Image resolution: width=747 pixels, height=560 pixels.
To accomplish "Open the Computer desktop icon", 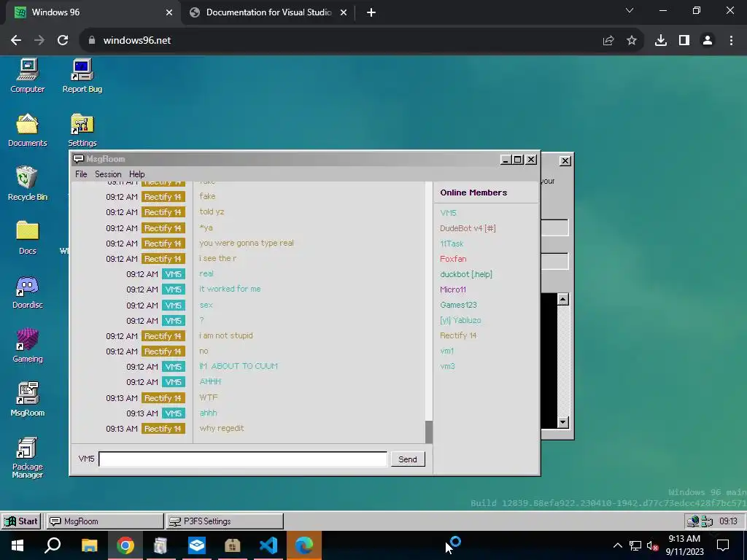I will click(x=28, y=76).
